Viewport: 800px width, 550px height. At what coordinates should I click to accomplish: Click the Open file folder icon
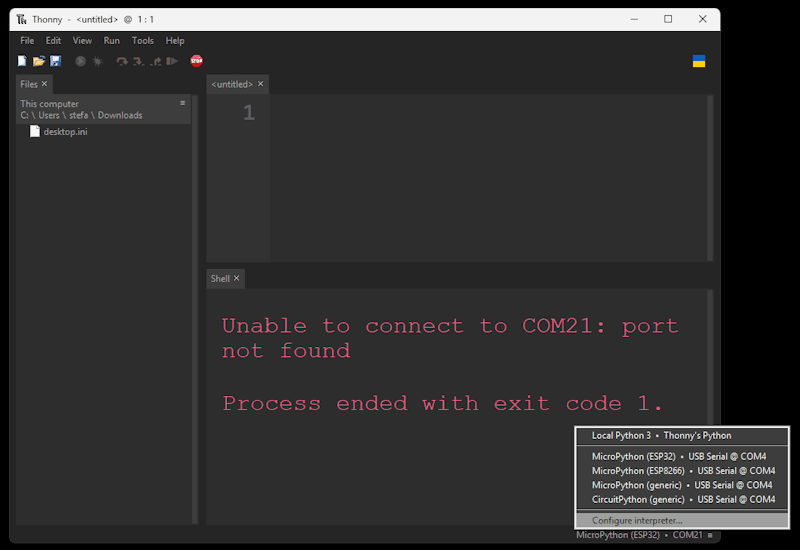pyautogui.click(x=39, y=61)
